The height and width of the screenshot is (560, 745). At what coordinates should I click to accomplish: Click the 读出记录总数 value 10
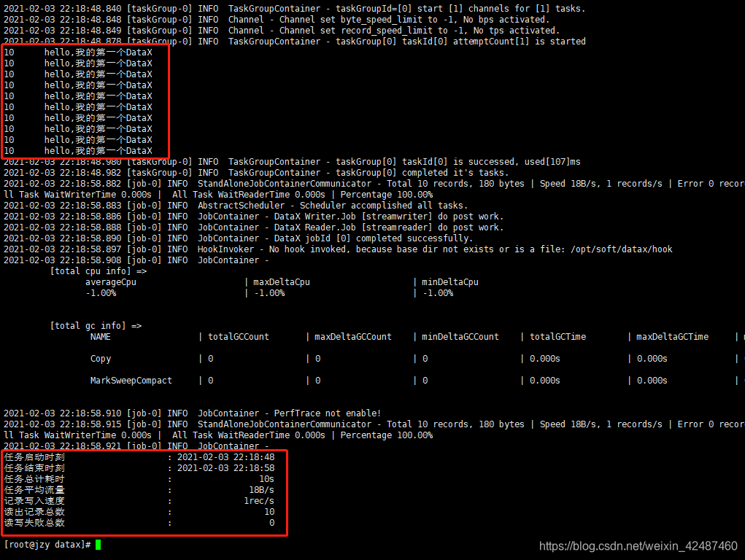[269, 512]
